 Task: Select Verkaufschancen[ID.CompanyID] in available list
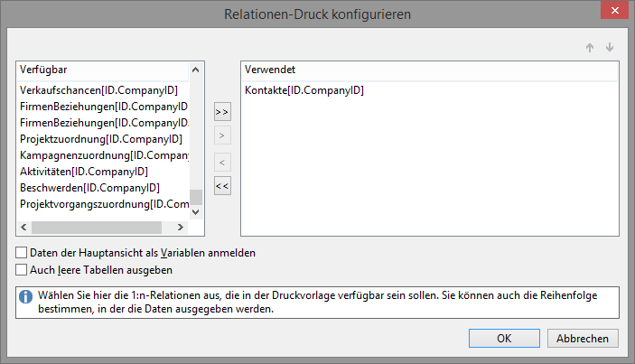(98, 90)
